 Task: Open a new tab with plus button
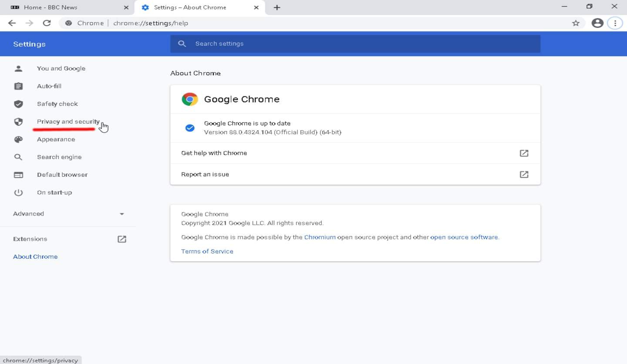[277, 7]
